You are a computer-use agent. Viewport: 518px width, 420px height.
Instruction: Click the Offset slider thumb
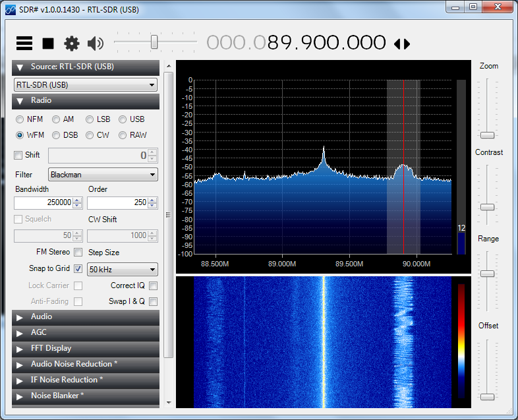[x=487, y=396]
